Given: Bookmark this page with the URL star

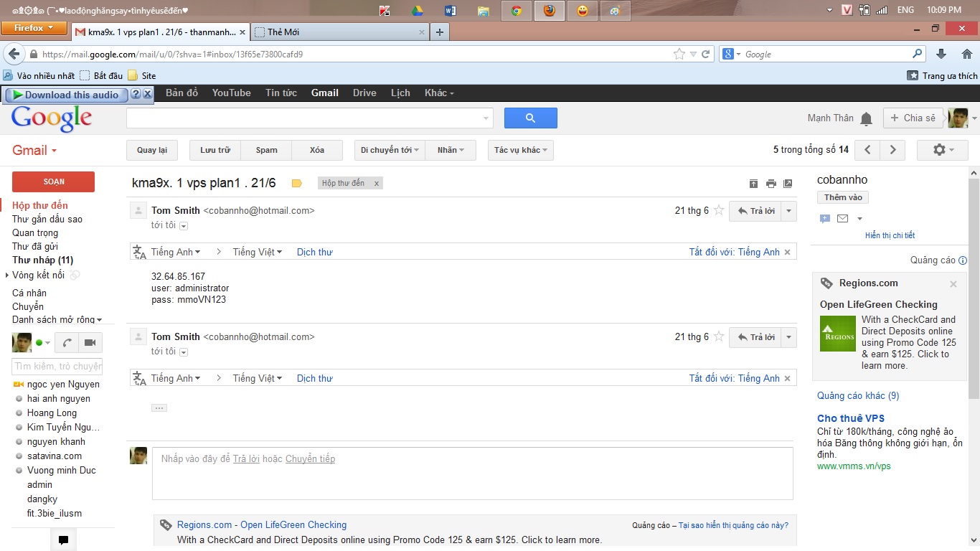Looking at the screenshot, I should tap(679, 54).
